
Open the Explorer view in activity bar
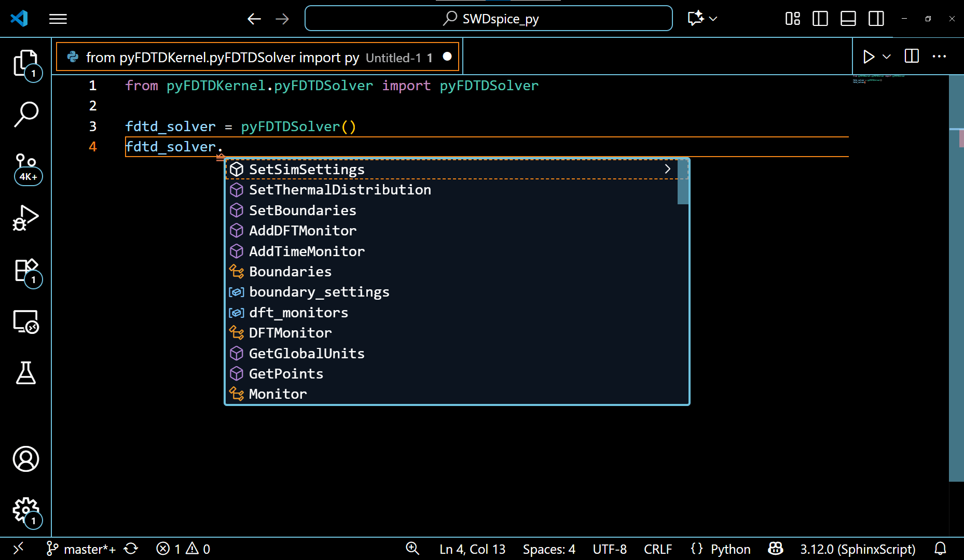[x=25, y=63]
